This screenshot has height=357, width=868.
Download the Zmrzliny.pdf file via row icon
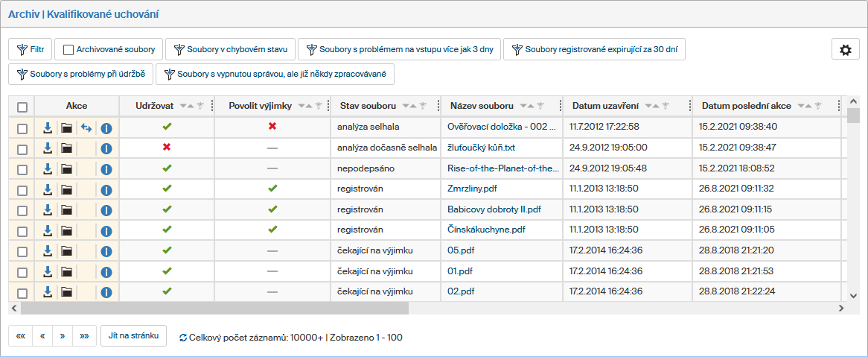48,189
